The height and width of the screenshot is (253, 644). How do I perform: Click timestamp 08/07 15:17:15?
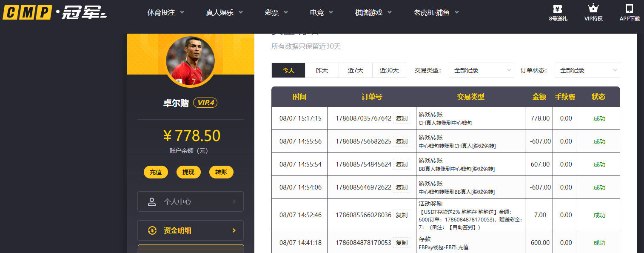[x=300, y=118]
